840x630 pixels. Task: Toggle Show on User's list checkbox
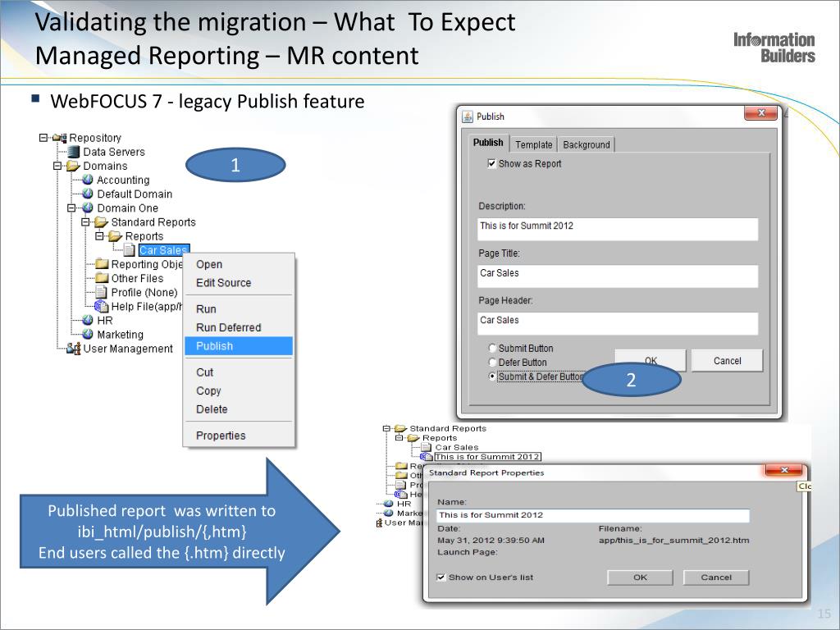coord(441,577)
